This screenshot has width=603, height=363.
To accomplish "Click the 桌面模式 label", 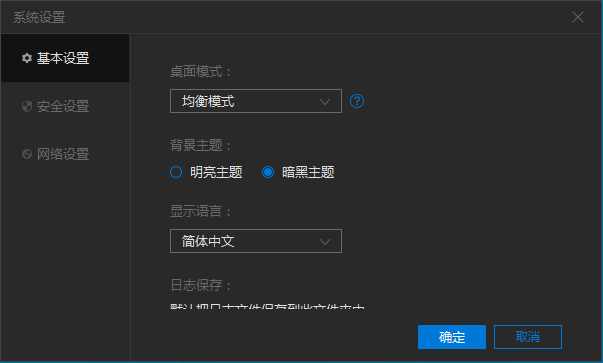I will click(200, 72).
